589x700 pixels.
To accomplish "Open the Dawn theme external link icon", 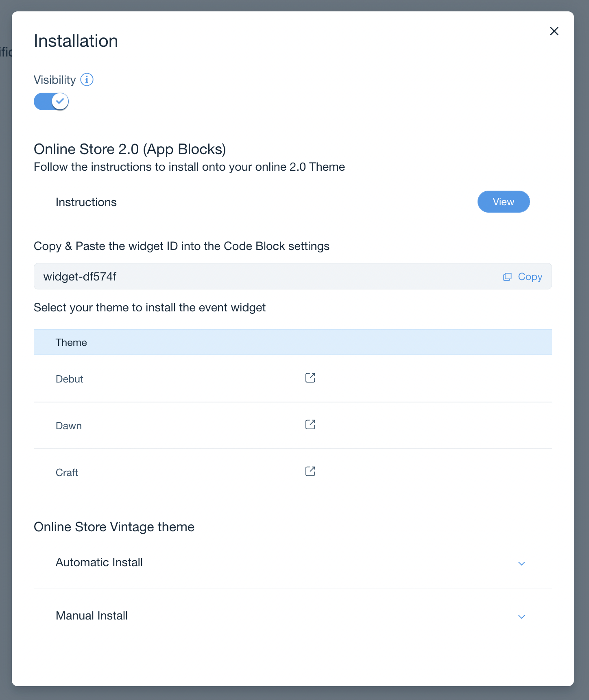I will 310,425.
